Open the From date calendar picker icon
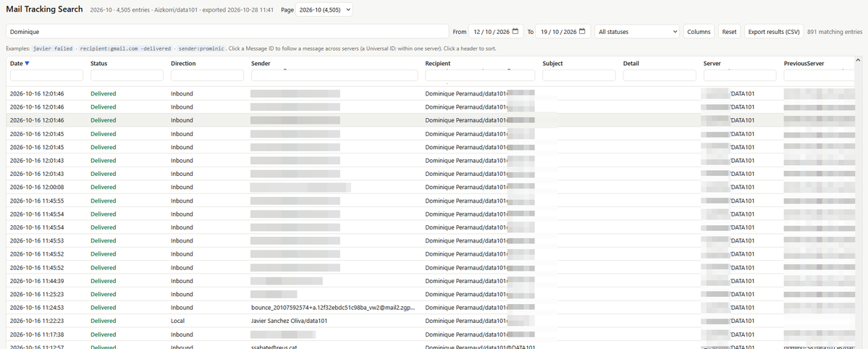This screenshot has height=349, width=868. coord(515,32)
